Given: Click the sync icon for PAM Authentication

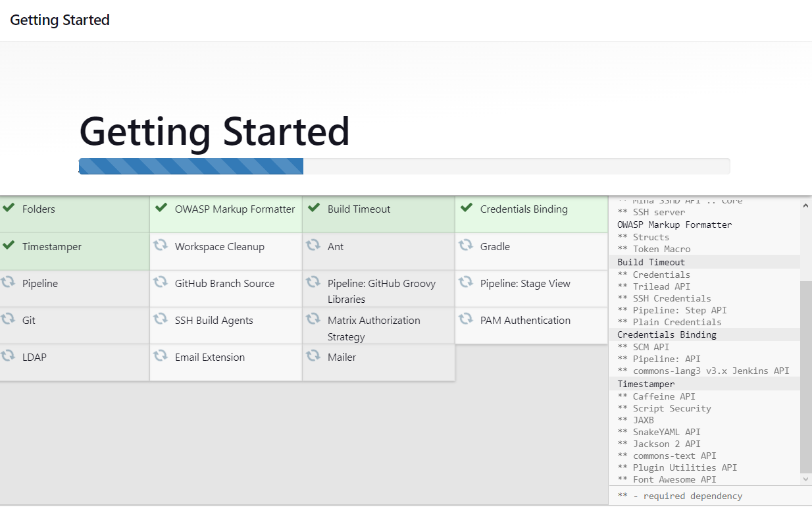Looking at the screenshot, I should 466,319.
